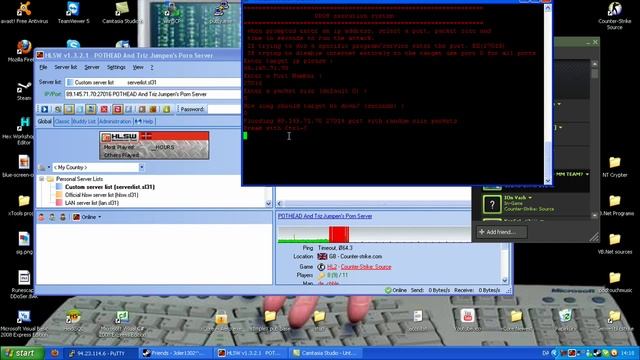
Task: Click scroll-down arrow in server details panel
Action: coord(505,280)
